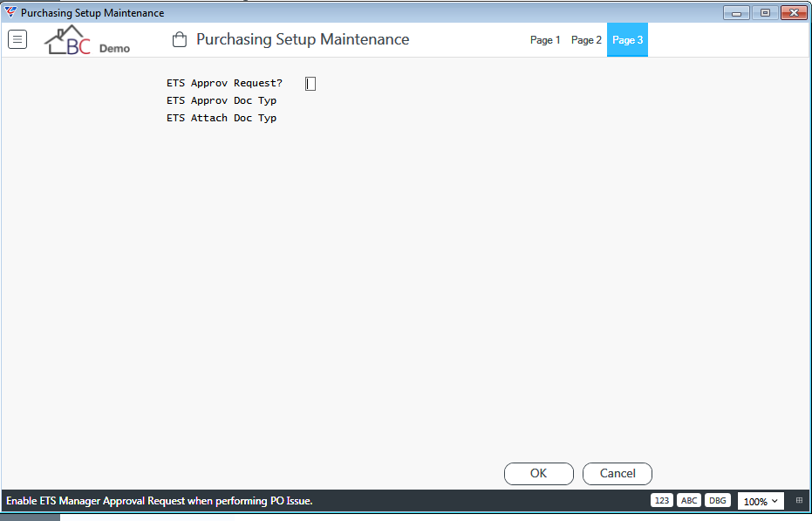Click the ETS Attach Doc Typ label

222,118
